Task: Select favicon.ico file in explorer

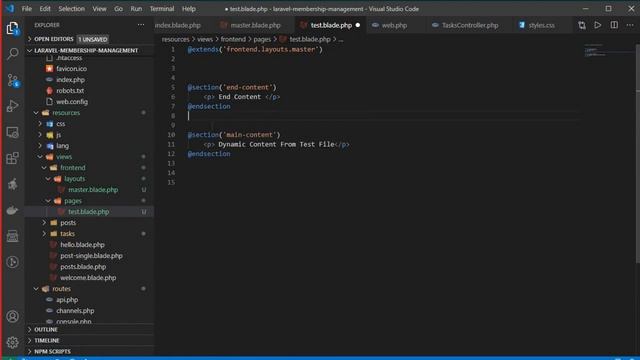Action: pos(71,69)
